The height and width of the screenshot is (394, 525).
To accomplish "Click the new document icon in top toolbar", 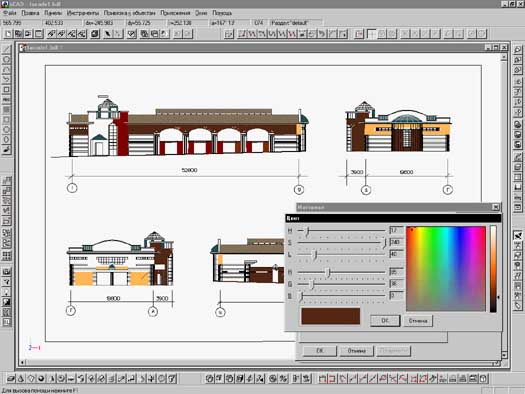I will click(x=8, y=34).
